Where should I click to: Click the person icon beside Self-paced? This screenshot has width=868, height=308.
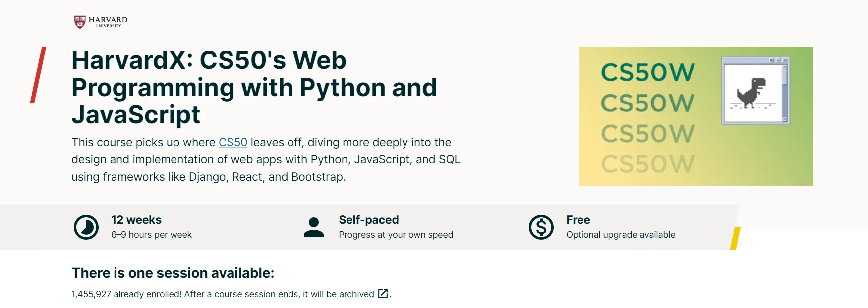point(314,227)
